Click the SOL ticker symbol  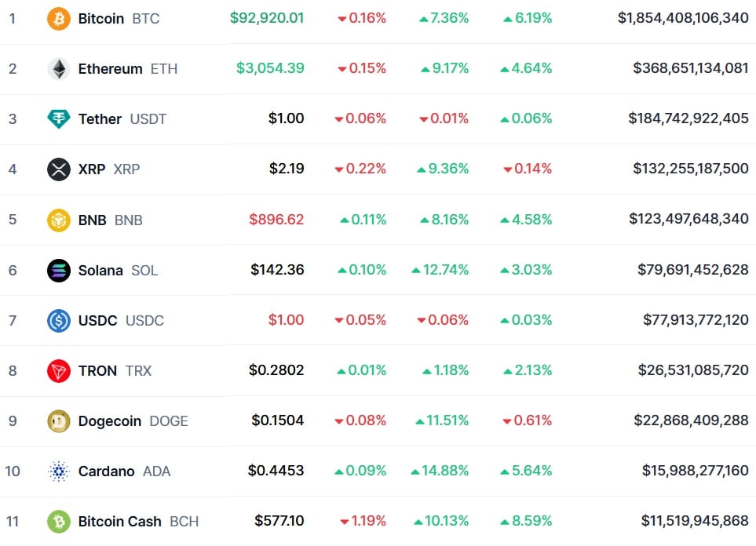pos(144,271)
